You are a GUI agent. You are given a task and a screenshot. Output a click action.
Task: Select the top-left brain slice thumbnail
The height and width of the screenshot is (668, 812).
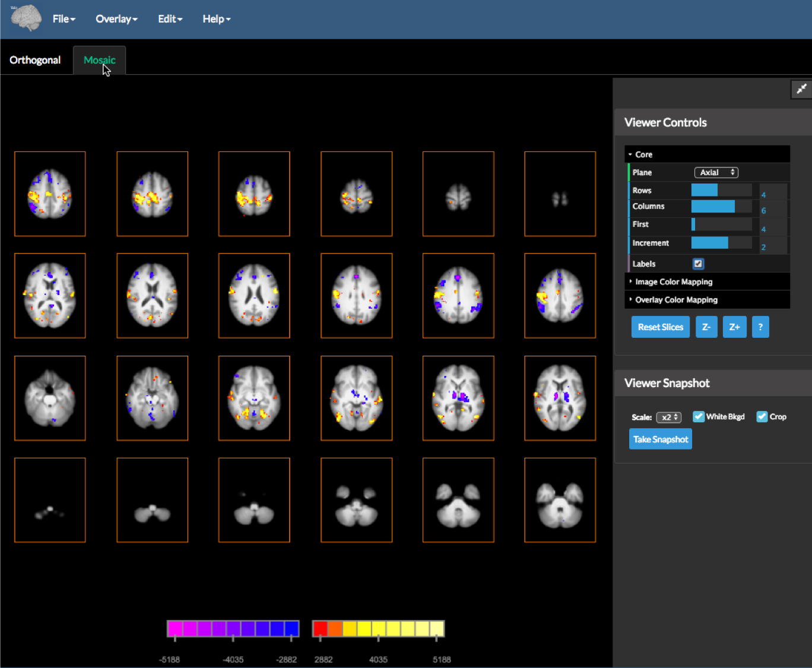[x=50, y=194]
